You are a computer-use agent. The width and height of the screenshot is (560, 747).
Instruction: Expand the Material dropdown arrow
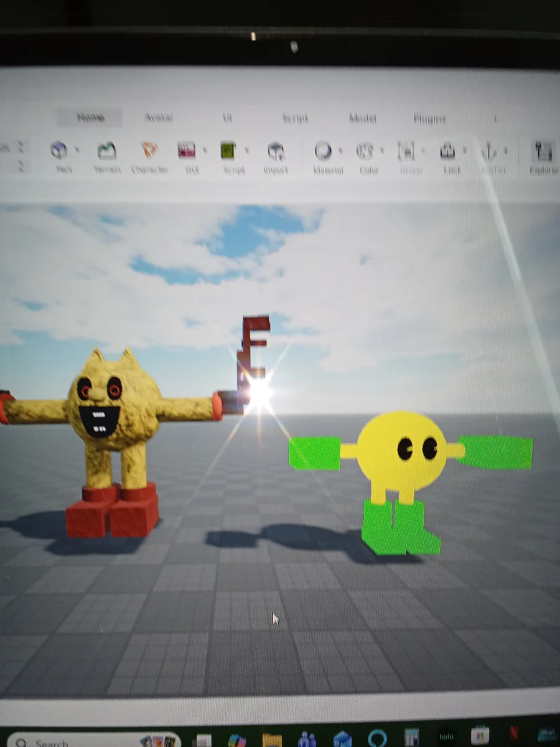coord(341,151)
